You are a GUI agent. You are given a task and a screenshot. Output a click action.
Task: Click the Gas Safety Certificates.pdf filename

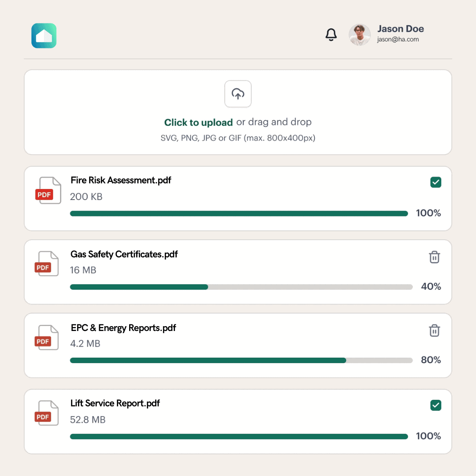point(124,254)
